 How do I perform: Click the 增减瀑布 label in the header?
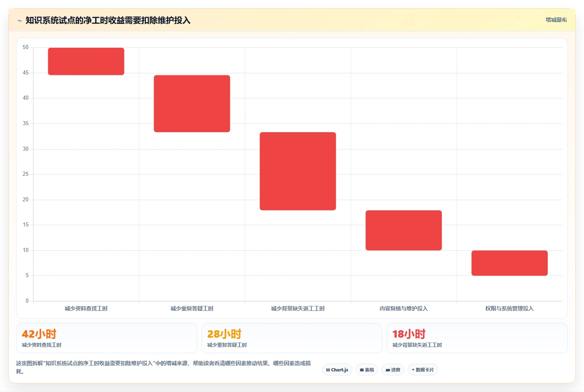[556, 20]
